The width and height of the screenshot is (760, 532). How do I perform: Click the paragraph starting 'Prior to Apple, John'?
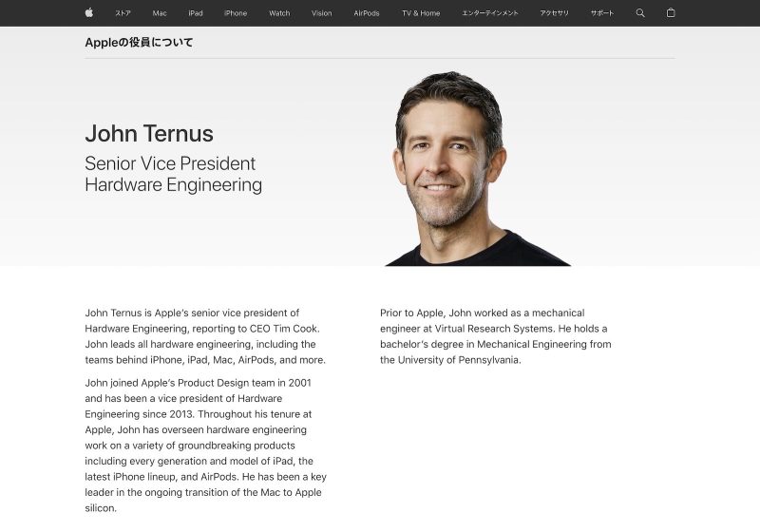tap(496, 336)
